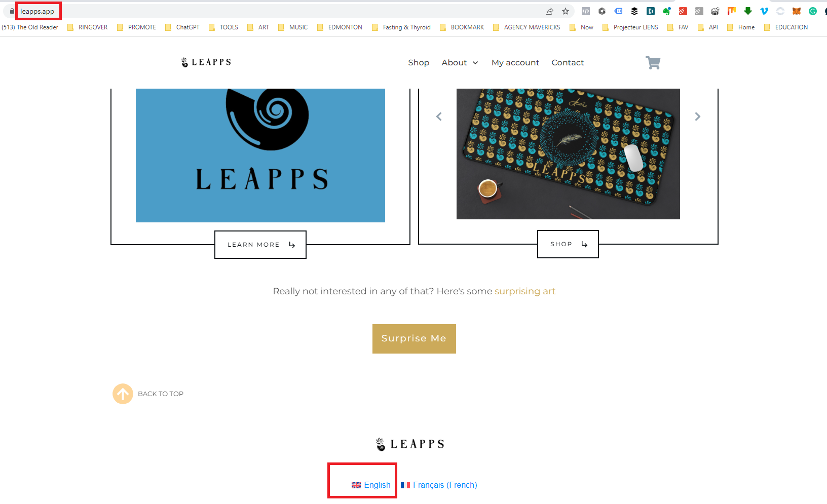The height and width of the screenshot is (504, 827).
Task: Open the Home bookmark folder
Action: pyautogui.click(x=741, y=27)
